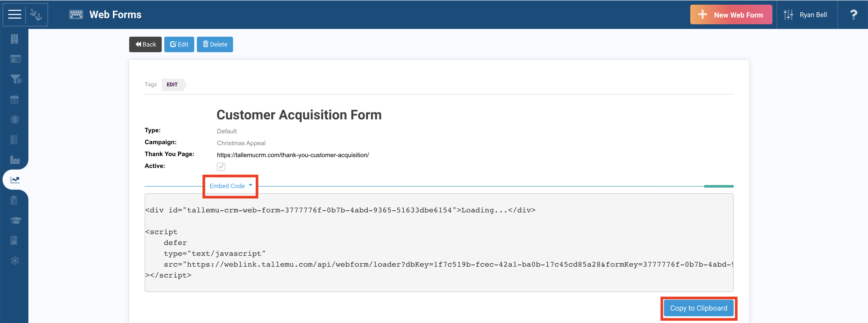This screenshot has width=868, height=323.
Task: Open the sales funnel sidebar icon
Action: 16,79
